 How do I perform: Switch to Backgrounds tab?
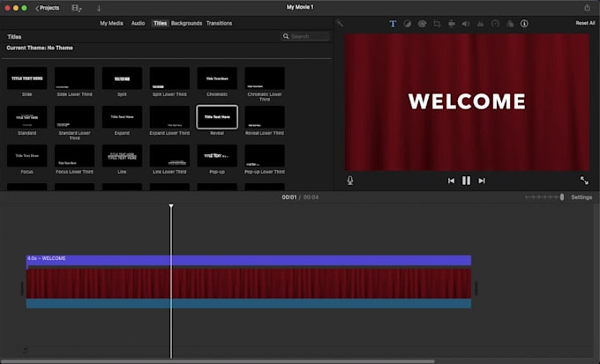tap(186, 23)
